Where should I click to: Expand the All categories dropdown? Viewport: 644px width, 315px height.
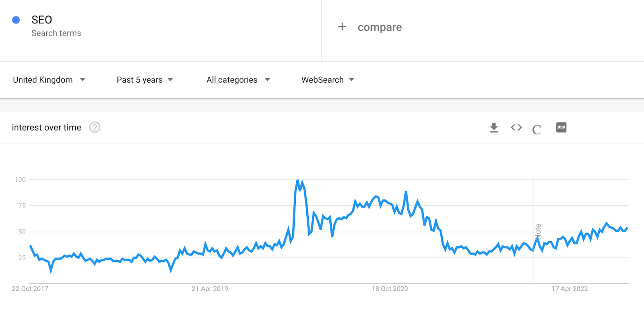pyautogui.click(x=238, y=80)
